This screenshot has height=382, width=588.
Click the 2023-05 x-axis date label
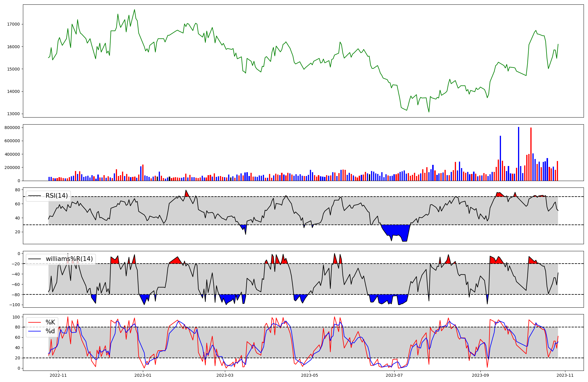pos(310,375)
